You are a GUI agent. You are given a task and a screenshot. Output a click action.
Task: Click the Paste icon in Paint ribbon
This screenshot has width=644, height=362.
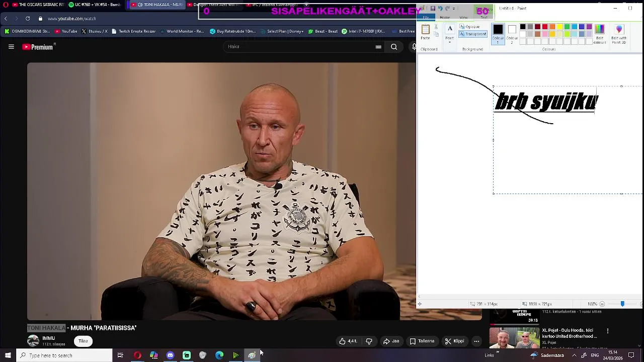coord(425,30)
